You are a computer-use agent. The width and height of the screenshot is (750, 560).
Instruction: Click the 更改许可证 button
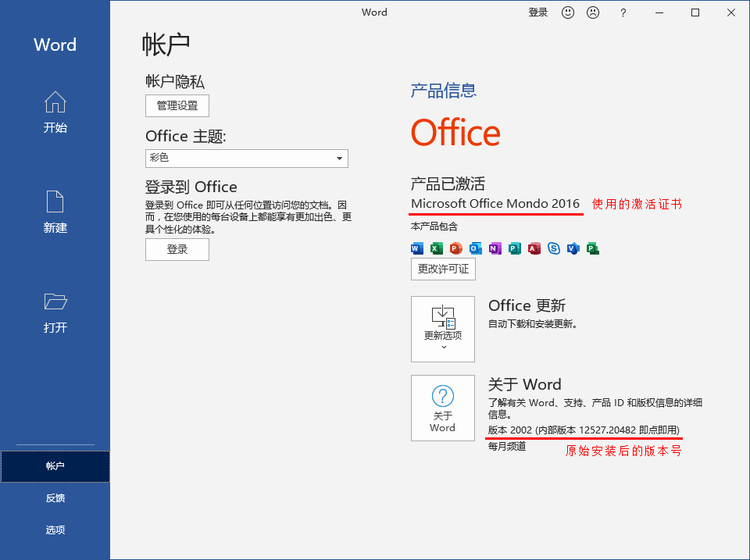443,269
